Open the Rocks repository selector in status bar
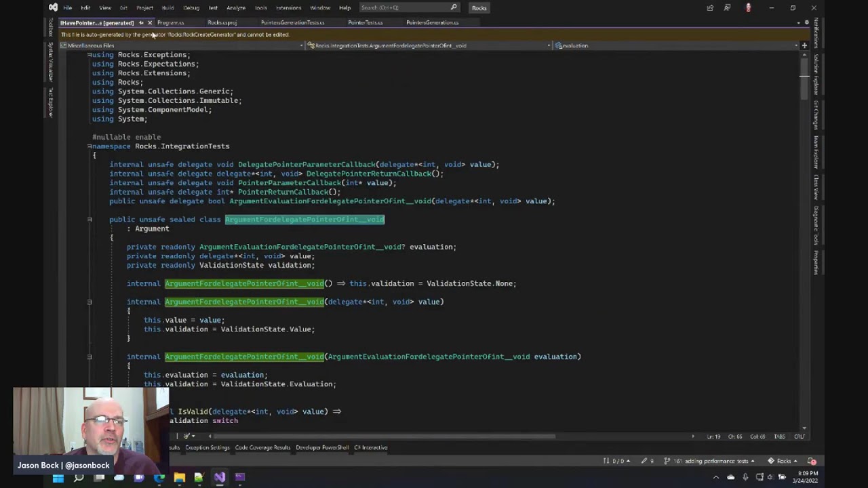 (783, 461)
